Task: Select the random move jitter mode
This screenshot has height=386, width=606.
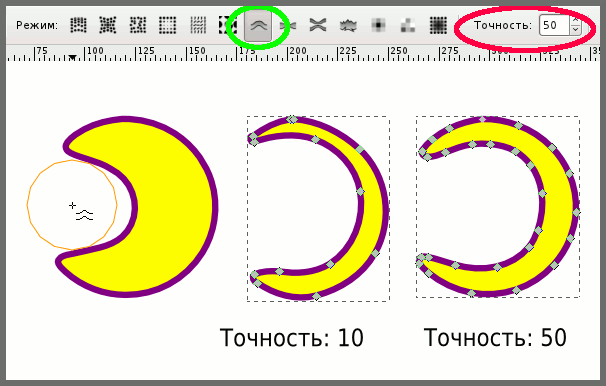Action: click(x=138, y=26)
